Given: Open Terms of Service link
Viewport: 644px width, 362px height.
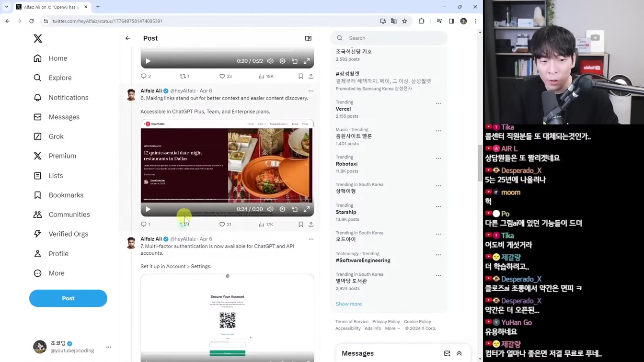Looking at the screenshot, I should tap(352, 322).
